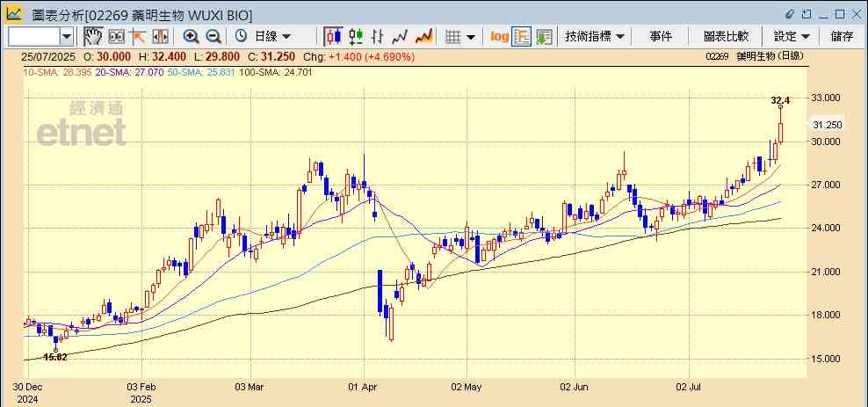Click the 15.62 low marker label
This screenshot has width=868, height=407.
[55, 357]
